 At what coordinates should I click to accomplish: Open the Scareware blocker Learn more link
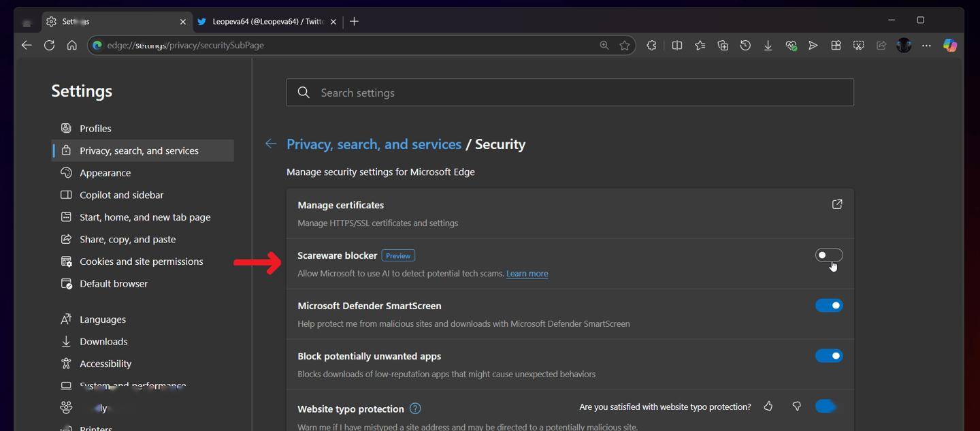[527, 274]
